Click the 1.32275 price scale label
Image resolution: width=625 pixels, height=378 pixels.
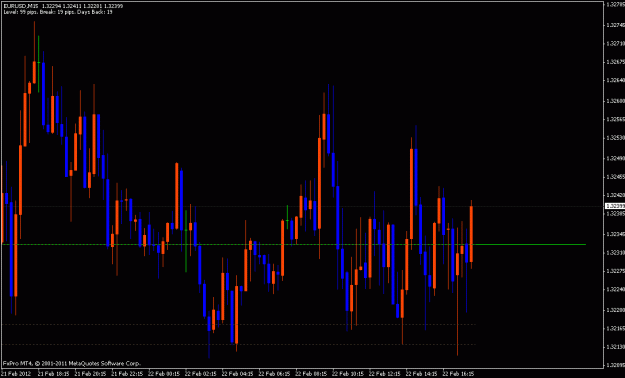click(615, 271)
